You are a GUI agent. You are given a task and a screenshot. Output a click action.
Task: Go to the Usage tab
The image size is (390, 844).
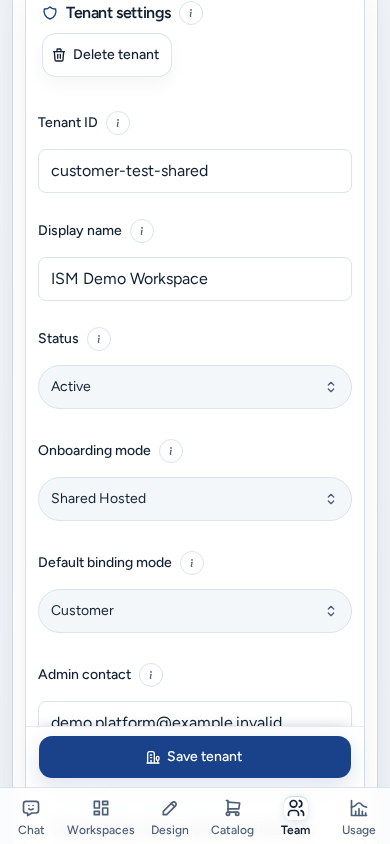pos(359,817)
